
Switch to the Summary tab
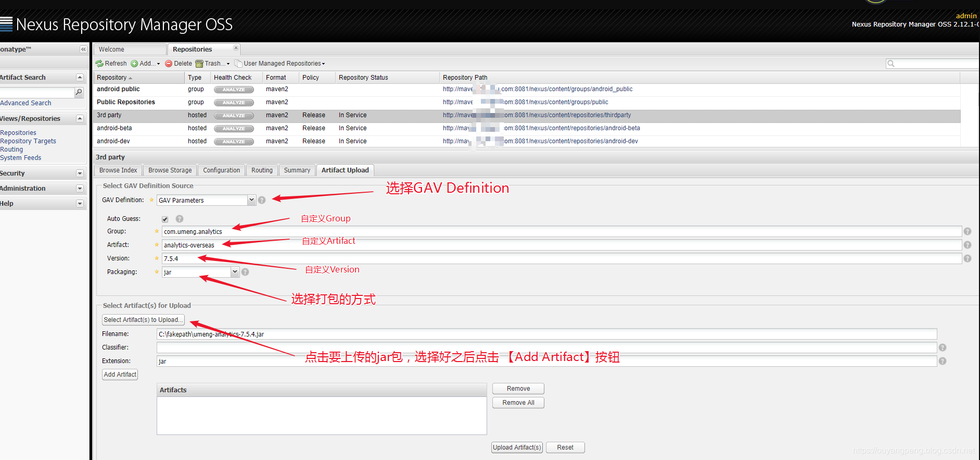click(297, 170)
